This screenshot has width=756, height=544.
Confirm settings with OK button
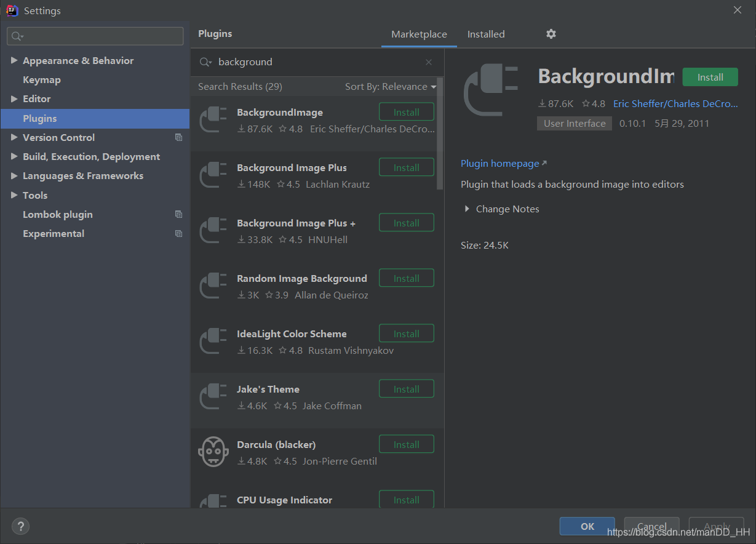[587, 526]
